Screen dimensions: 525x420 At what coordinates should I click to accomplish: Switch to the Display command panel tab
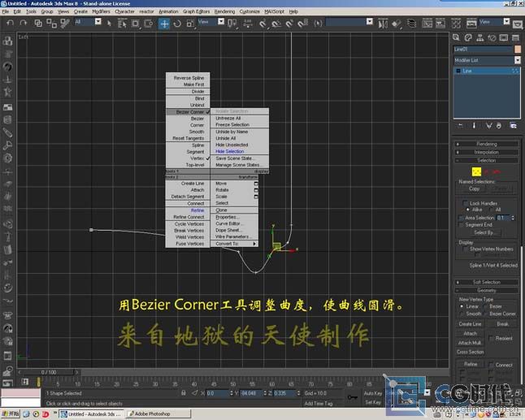(504, 37)
